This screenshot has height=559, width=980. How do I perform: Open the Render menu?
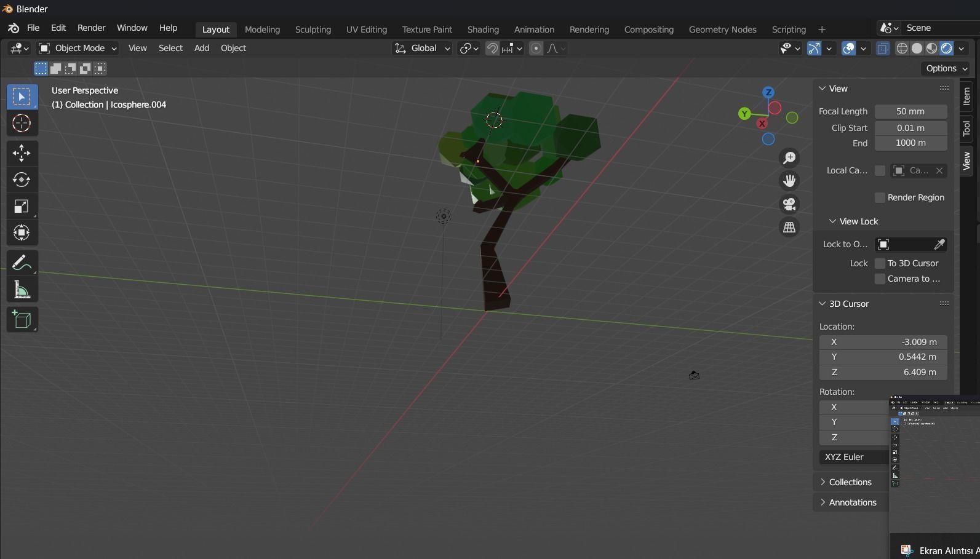[91, 28]
